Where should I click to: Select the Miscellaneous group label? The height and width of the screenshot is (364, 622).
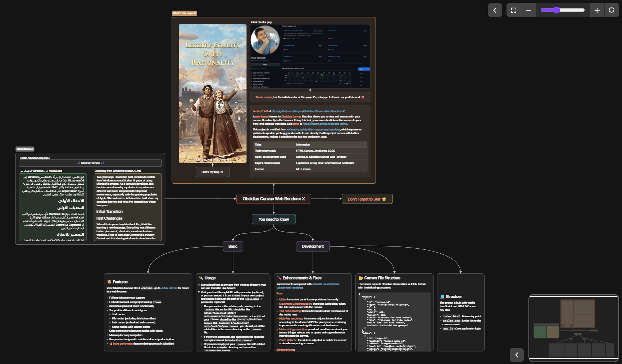(25, 149)
